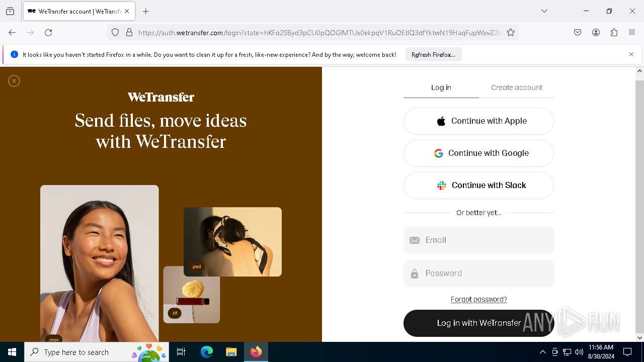This screenshot has height=362, width=644.
Task: Launch Microsoft Edge from taskbar
Action: point(207,352)
